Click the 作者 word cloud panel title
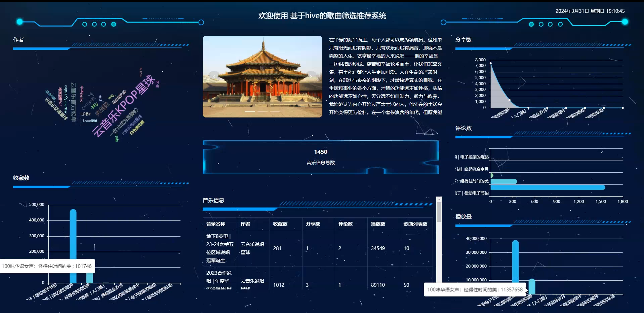Viewport: 644px width, 313px height. click(18, 39)
